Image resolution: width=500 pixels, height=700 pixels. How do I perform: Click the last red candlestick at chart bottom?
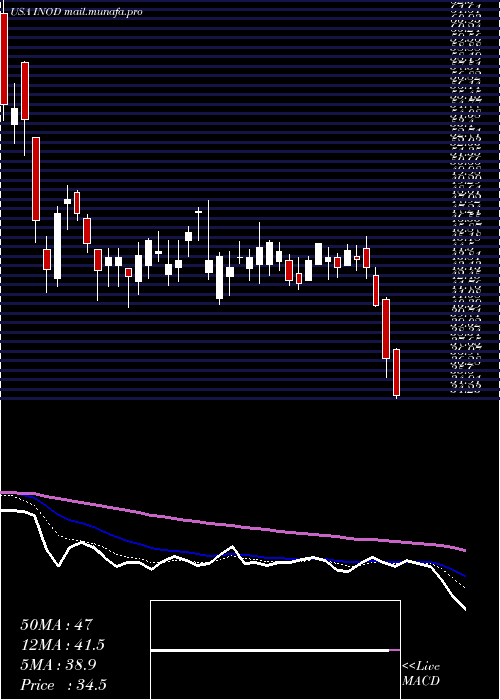[396, 373]
